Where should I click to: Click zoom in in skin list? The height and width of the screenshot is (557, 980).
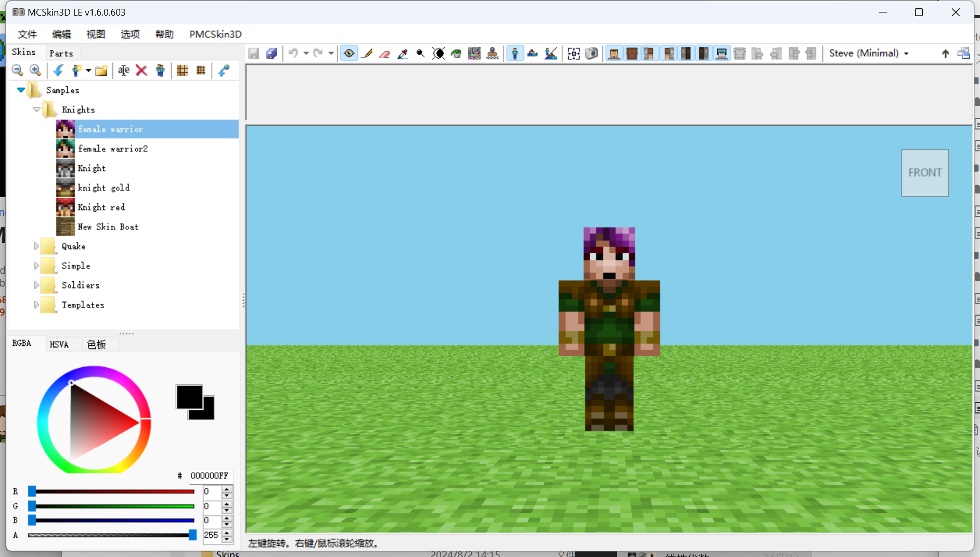(x=35, y=70)
